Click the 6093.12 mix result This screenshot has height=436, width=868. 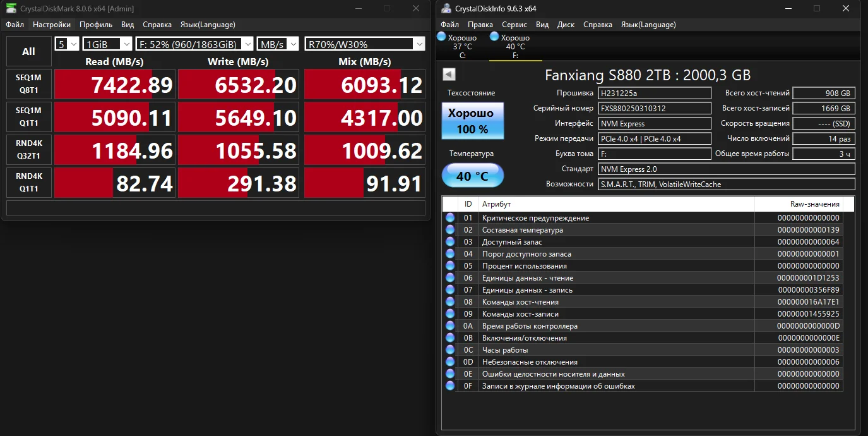pyautogui.click(x=365, y=85)
